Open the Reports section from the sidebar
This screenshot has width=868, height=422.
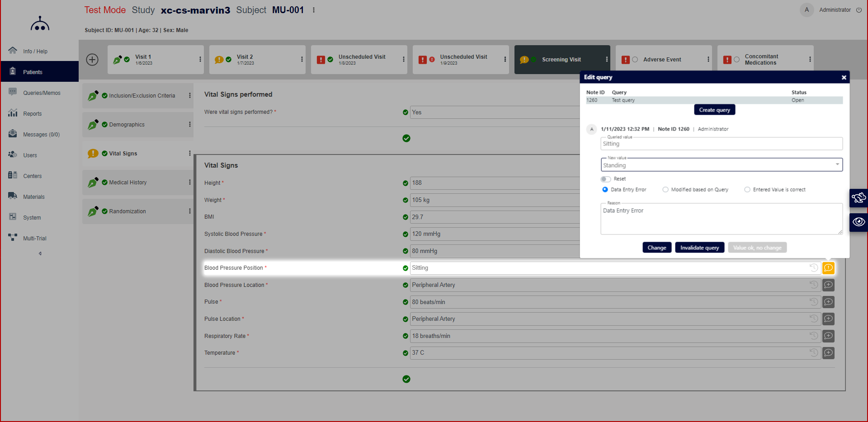[x=13, y=113]
